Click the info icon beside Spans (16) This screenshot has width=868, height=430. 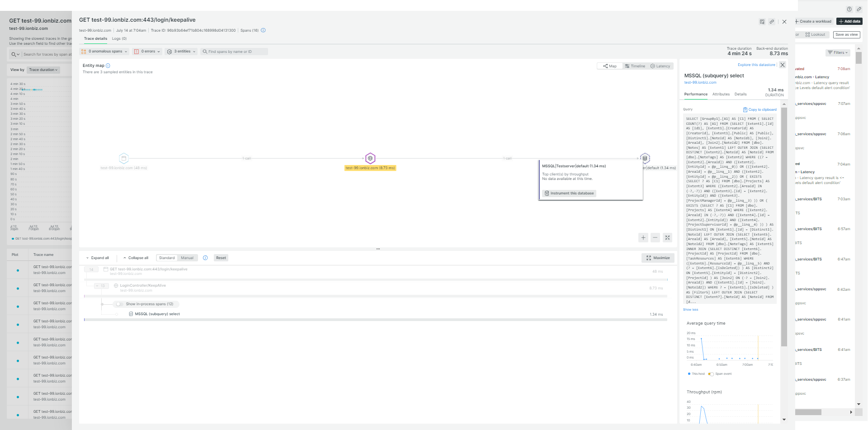263,30
